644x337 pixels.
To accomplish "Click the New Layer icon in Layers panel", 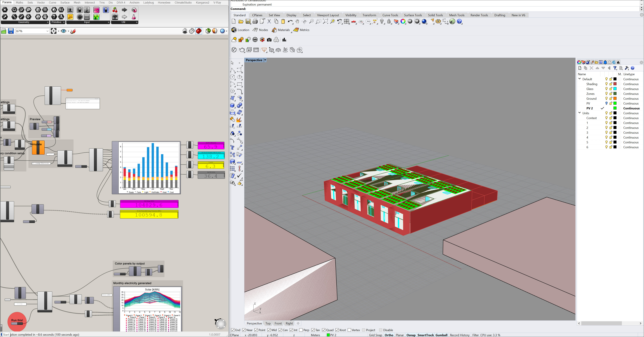I will [580, 68].
